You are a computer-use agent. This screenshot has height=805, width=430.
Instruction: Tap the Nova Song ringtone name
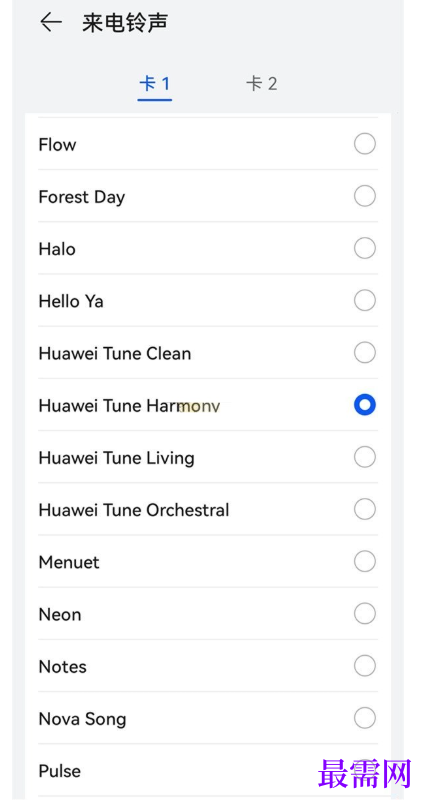tap(83, 719)
